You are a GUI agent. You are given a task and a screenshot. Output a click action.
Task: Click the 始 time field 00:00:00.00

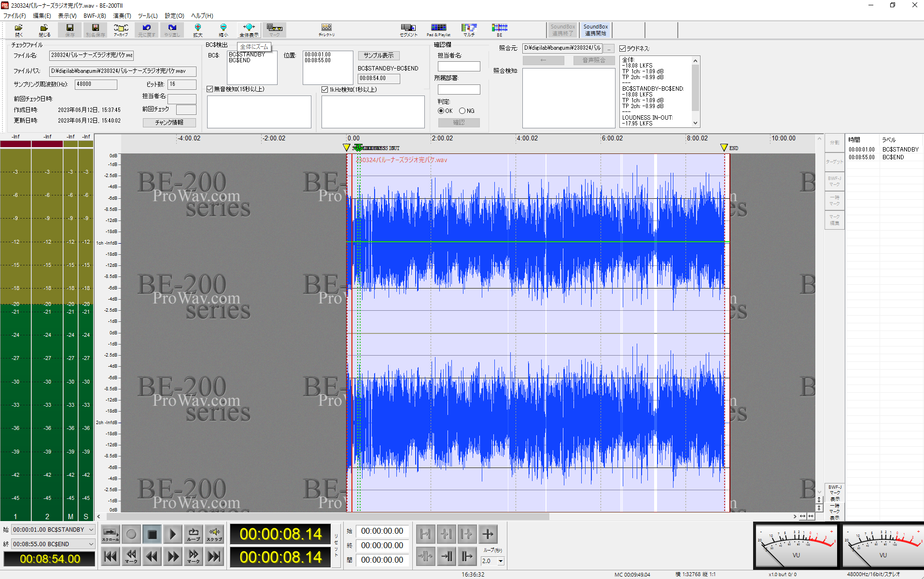pyautogui.click(x=382, y=531)
